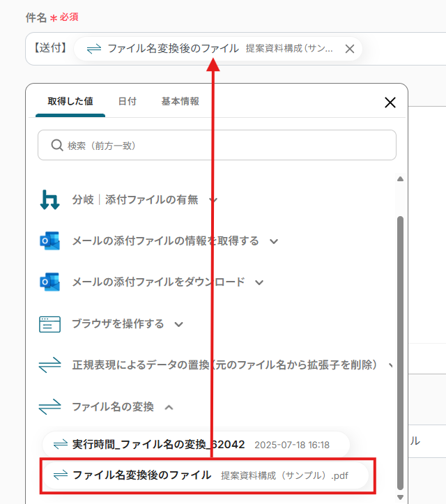Click arrows icon beside 正規表現によるデータの置換
The image size is (446, 504).
[x=49, y=365]
